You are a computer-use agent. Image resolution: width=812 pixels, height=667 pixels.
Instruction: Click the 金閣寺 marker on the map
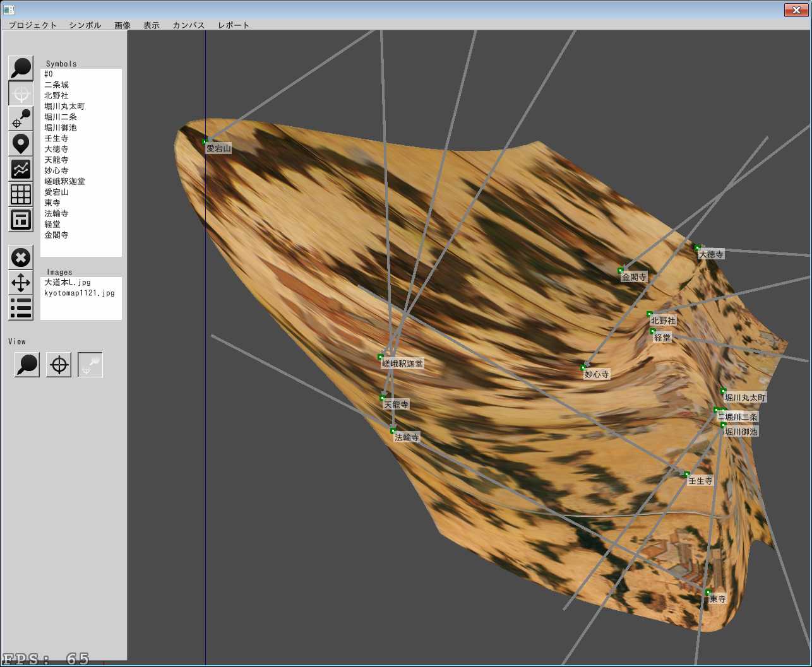point(621,270)
